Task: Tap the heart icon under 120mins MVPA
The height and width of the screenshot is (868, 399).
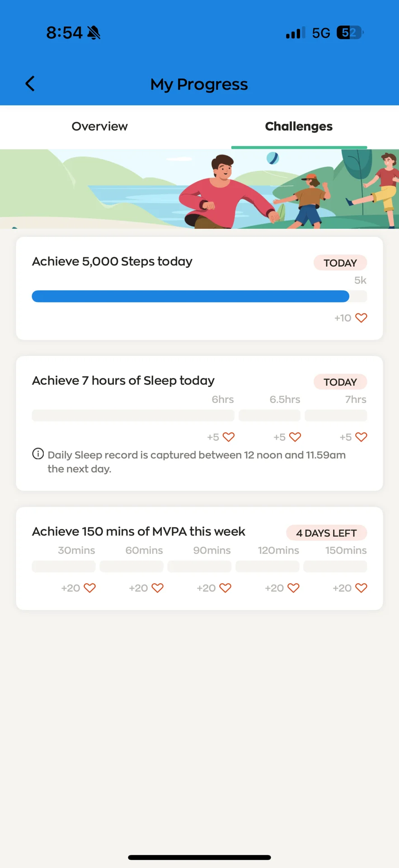Action: click(x=293, y=588)
